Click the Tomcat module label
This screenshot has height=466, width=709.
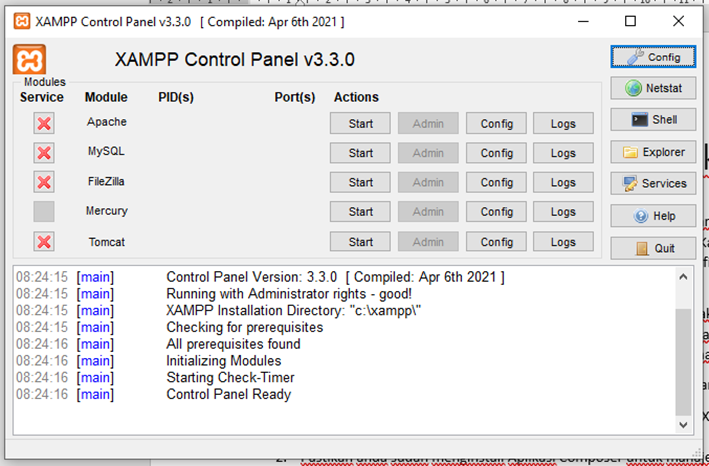point(107,242)
